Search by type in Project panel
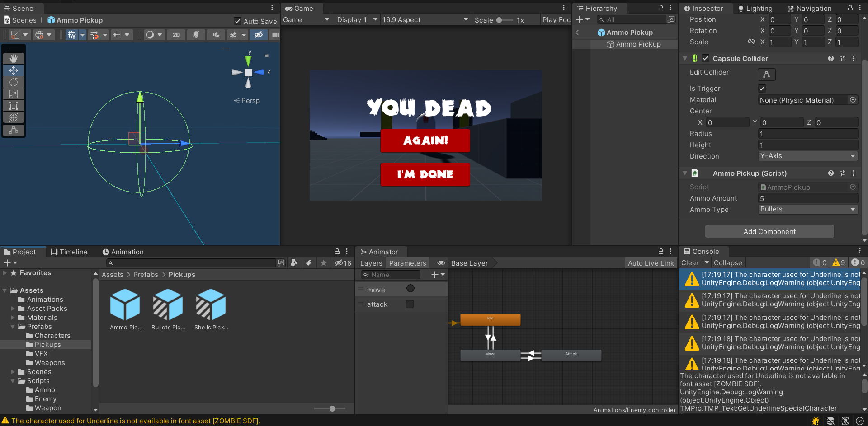 click(x=294, y=263)
